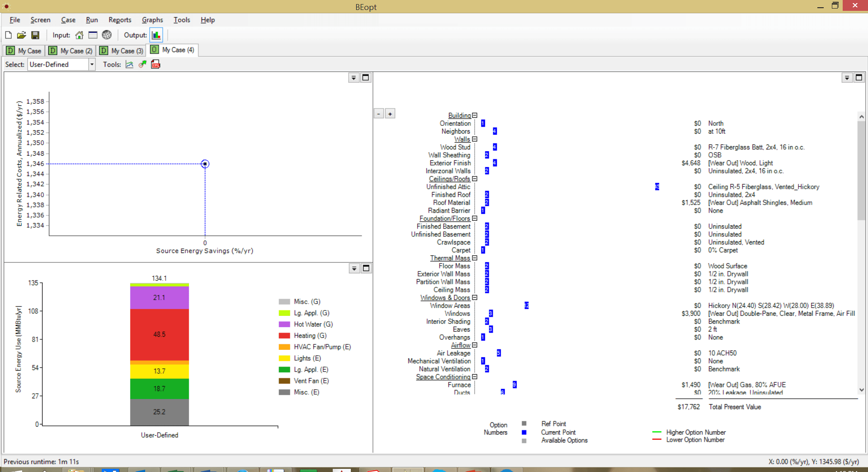The width and height of the screenshot is (868, 472).
Task: Collapse the Building category
Action: tap(475, 115)
